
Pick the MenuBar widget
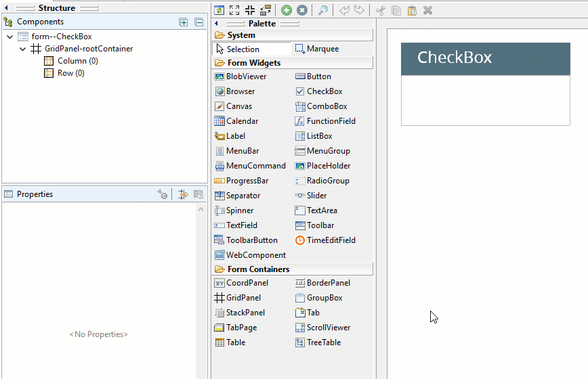236,151
